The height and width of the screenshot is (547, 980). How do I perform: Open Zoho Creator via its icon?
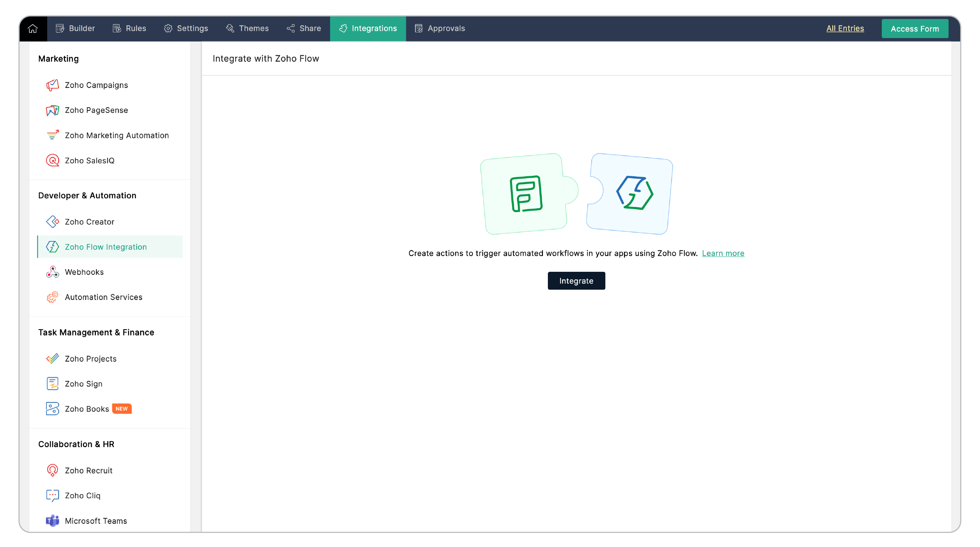point(53,222)
